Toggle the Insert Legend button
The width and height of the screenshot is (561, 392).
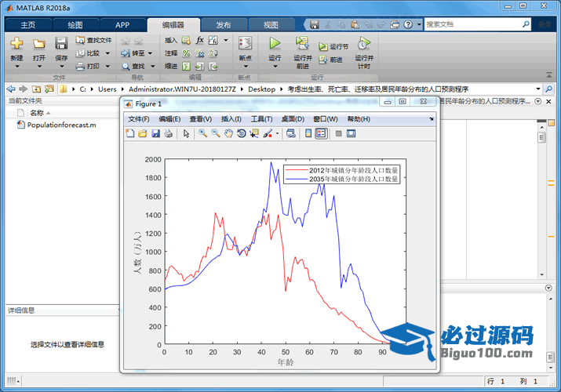321,134
